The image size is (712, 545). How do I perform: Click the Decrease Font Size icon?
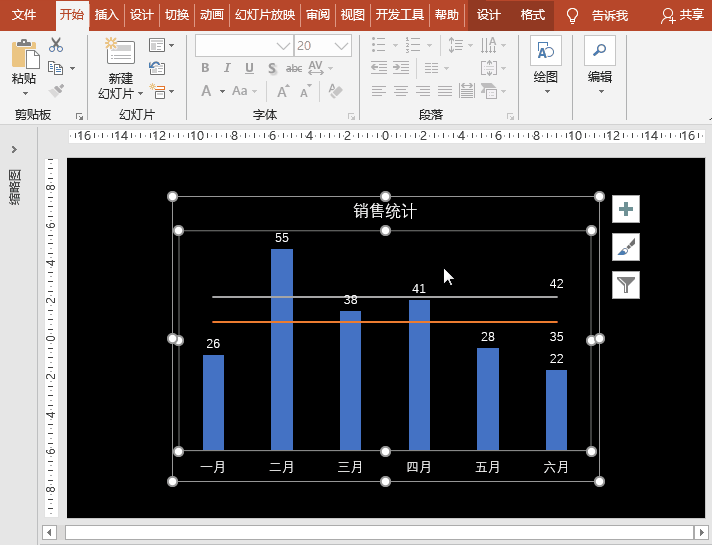click(x=306, y=91)
